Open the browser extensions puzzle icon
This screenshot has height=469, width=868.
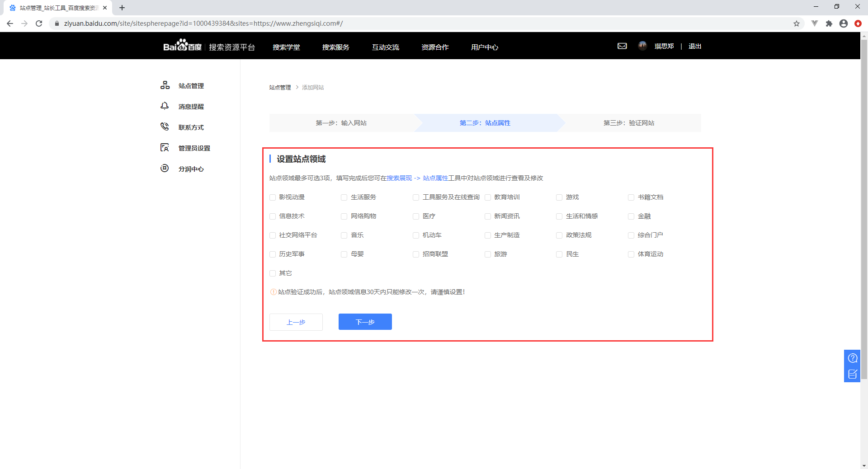829,23
